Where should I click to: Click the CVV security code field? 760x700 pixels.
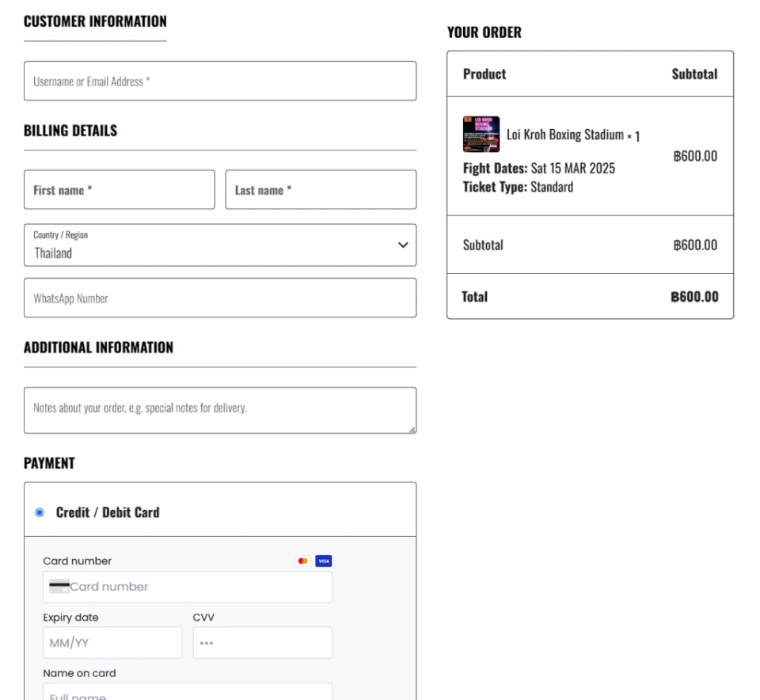point(263,643)
